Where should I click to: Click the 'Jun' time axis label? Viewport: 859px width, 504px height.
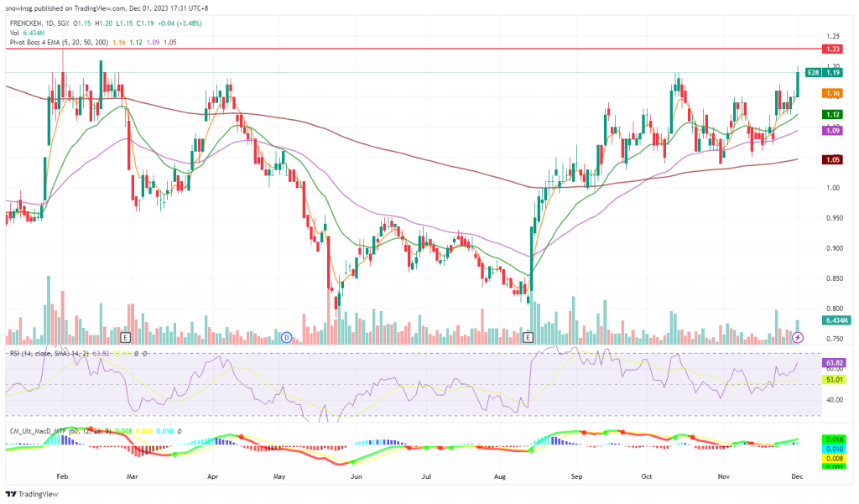[356, 476]
